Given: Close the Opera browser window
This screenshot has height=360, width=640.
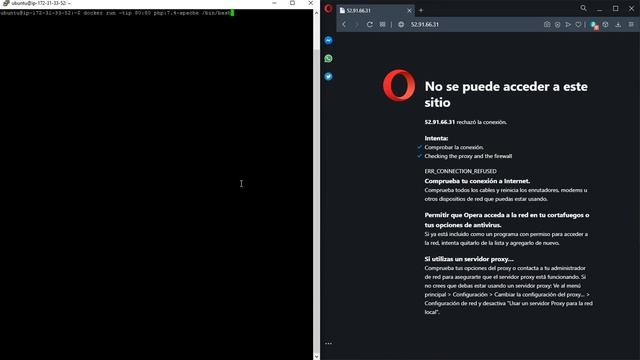Looking at the screenshot, I should [631, 9].
